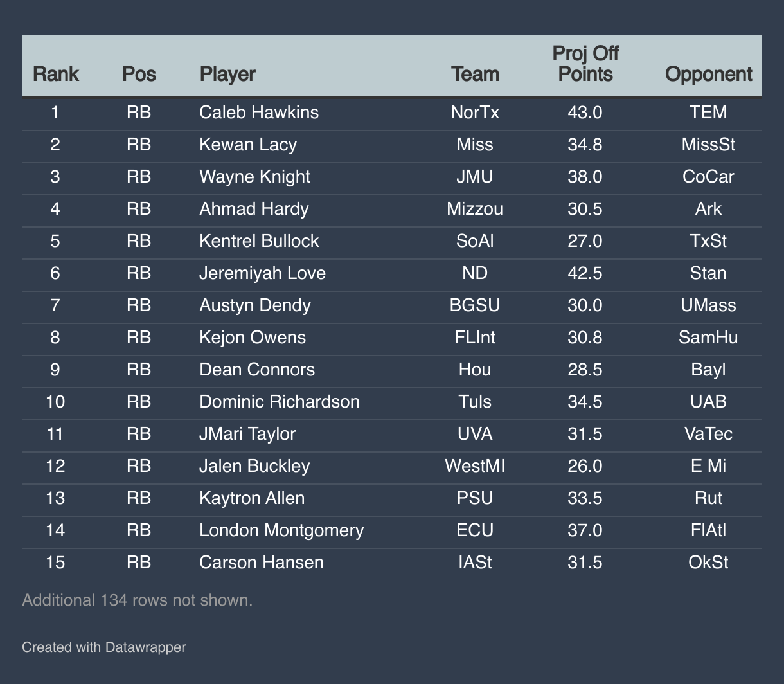The image size is (784, 684).
Task: Click the Kewan Lacy row name
Action: coord(248,145)
